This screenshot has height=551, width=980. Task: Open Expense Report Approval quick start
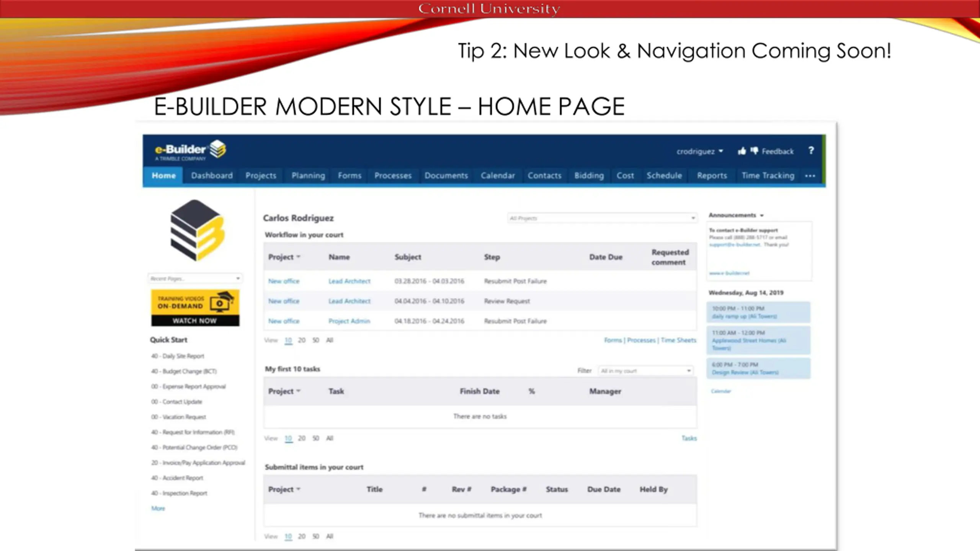[x=188, y=386]
